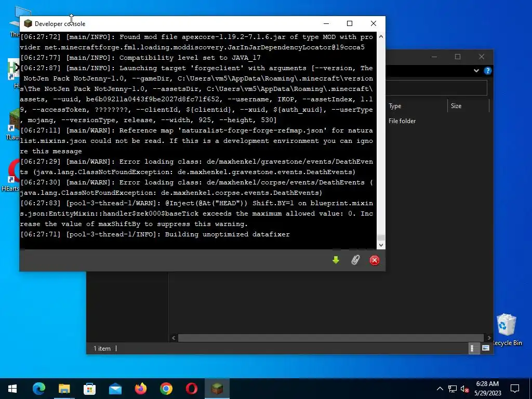Launch Firefox from taskbar
The width and height of the screenshot is (532, 399).
pyautogui.click(x=140, y=389)
